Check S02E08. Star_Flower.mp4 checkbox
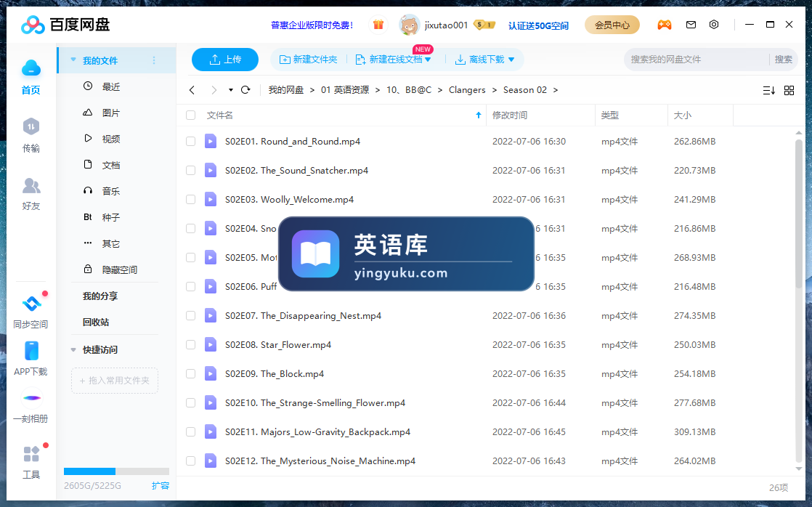This screenshot has width=812, height=507. [190, 344]
